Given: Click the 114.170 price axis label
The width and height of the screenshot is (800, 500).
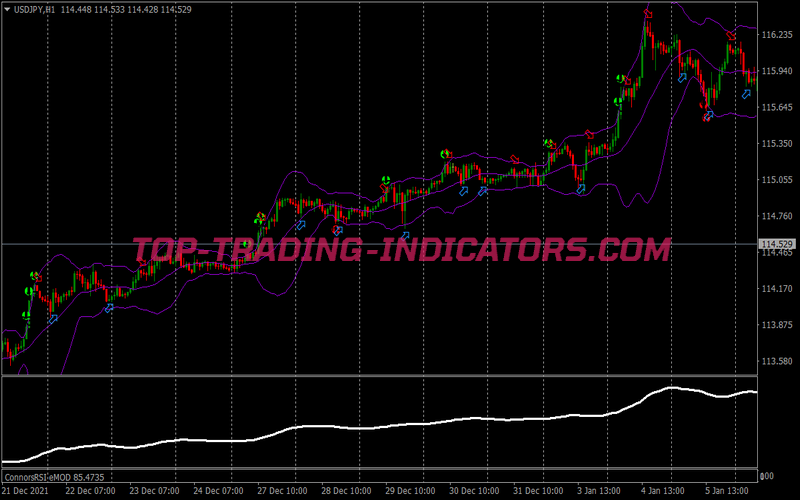Looking at the screenshot, I should (777, 289).
